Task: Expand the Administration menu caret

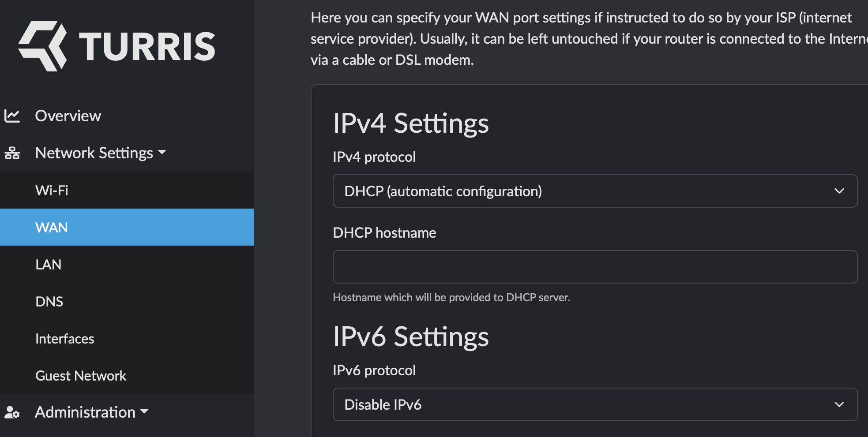Action: click(x=144, y=412)
